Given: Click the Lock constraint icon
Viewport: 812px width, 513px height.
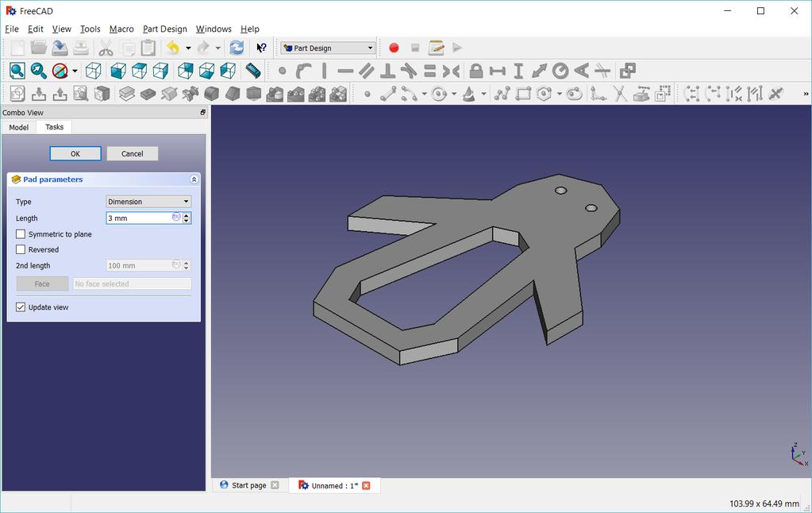Looking at the screenshot, I should [476, 71].
